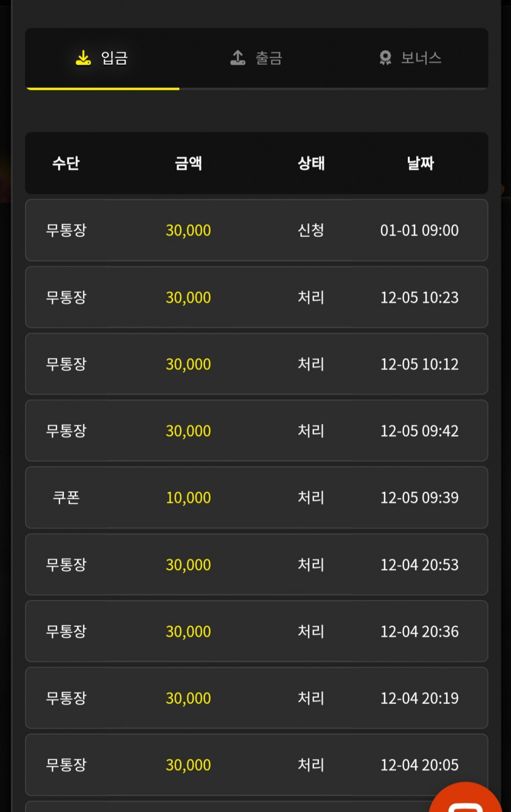Screen dimensions: 511x812
Task: Open the 쿠폰 10,000 entry
Action: point(257,497)
